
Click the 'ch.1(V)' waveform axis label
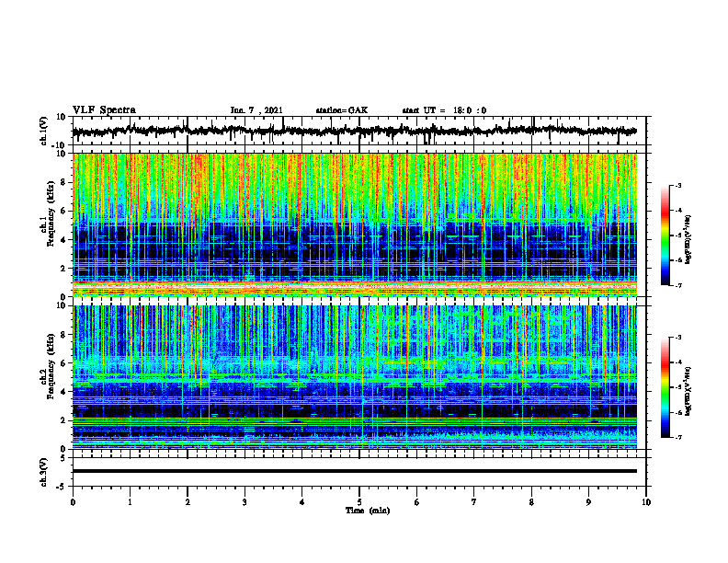44,131
